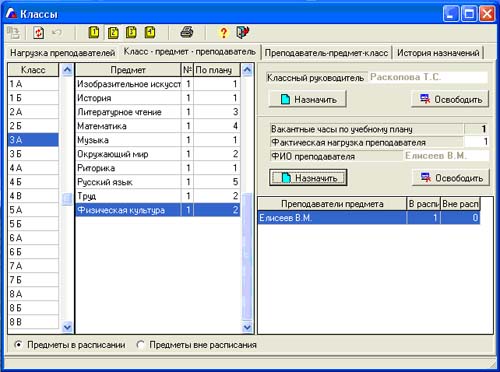Open the История назначений tab
This screenshot has height=372, width=500.
coord(438,53)
